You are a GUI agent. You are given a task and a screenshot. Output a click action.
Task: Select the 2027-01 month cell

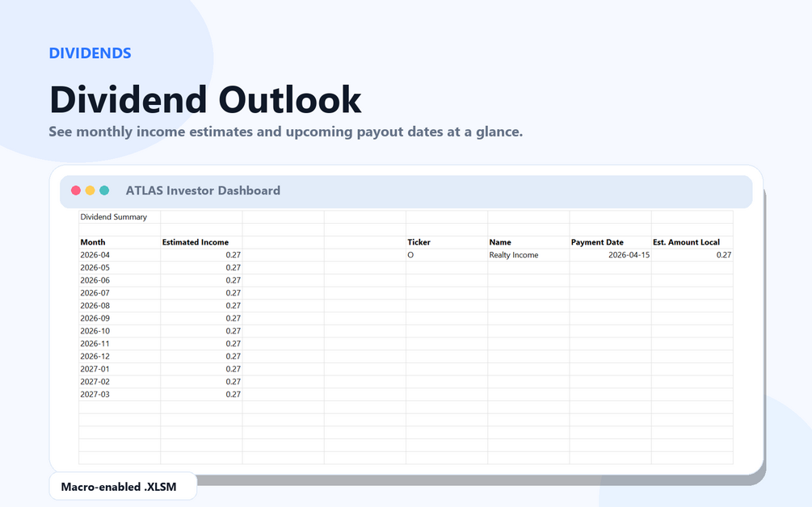coord(120,369)
